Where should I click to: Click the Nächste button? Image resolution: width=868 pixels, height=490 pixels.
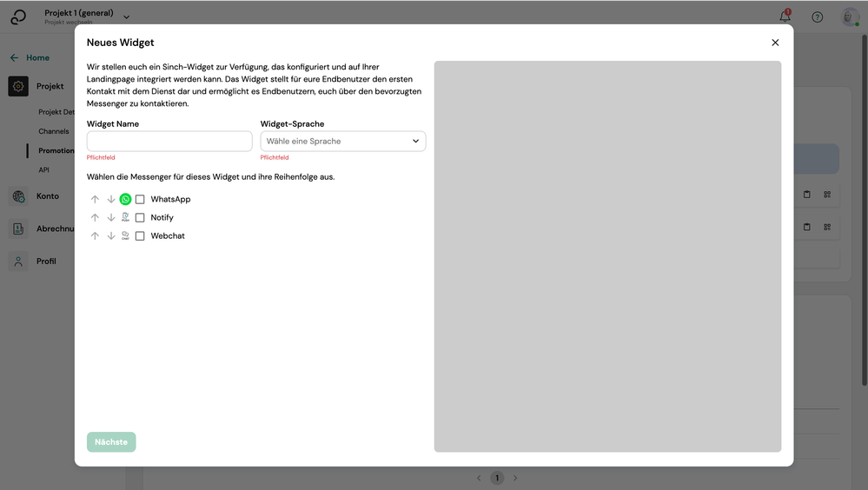[111, 442]
